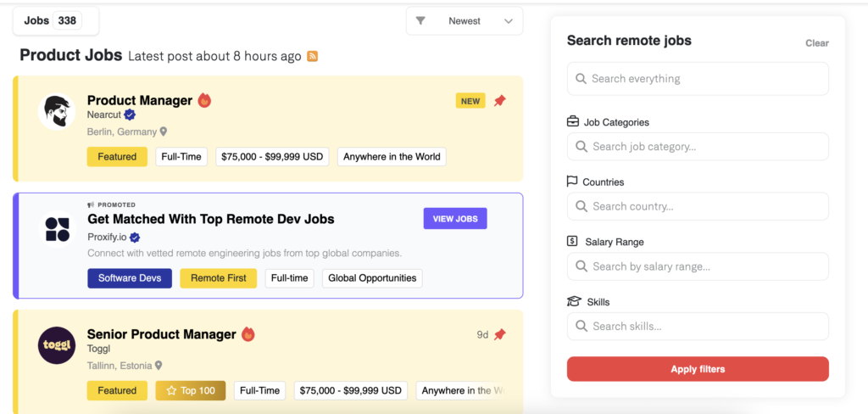The image size is (868, 414).
Task: Click the megaphone Promoted icon
Action: pos(91,204)
